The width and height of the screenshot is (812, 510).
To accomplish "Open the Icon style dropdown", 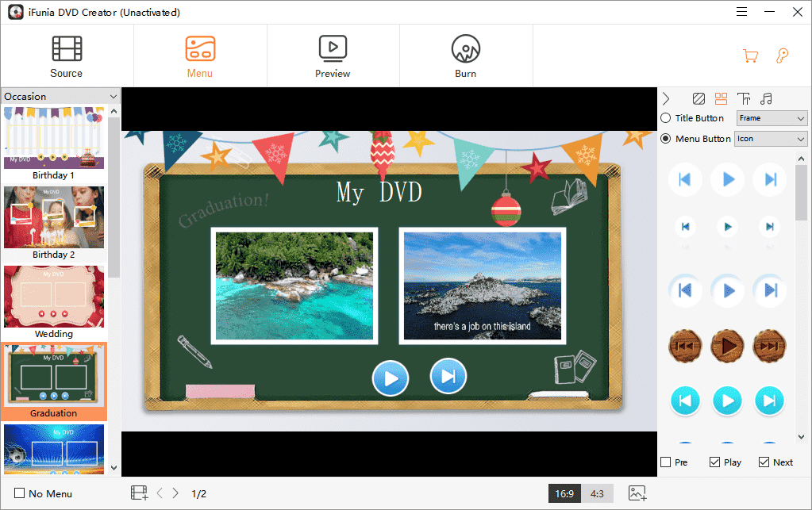I will (770, 139).
